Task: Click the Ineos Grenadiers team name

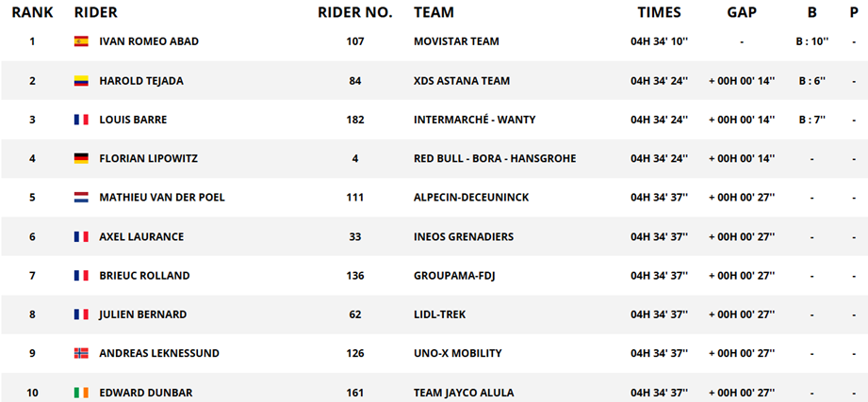Action: (464, 236)
